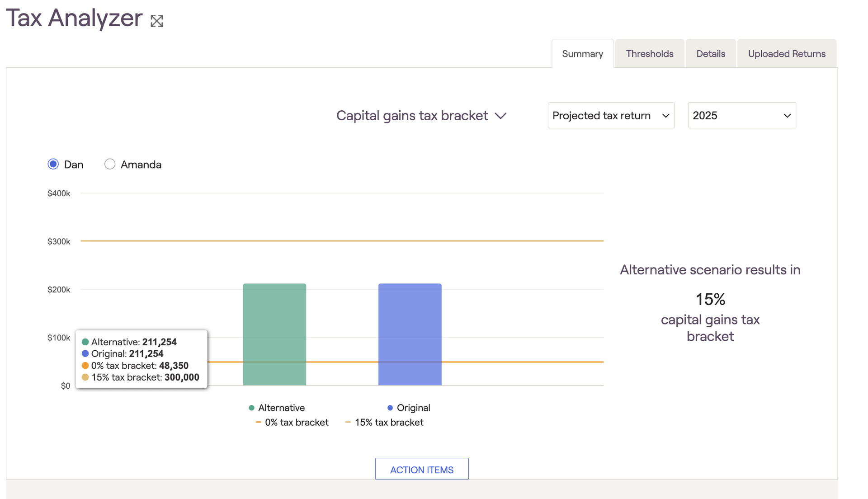Screen dimensions: 868x499
Task: Click the tooltip 15% tax bracket: 300,000
Action: [x=141, y=377]
